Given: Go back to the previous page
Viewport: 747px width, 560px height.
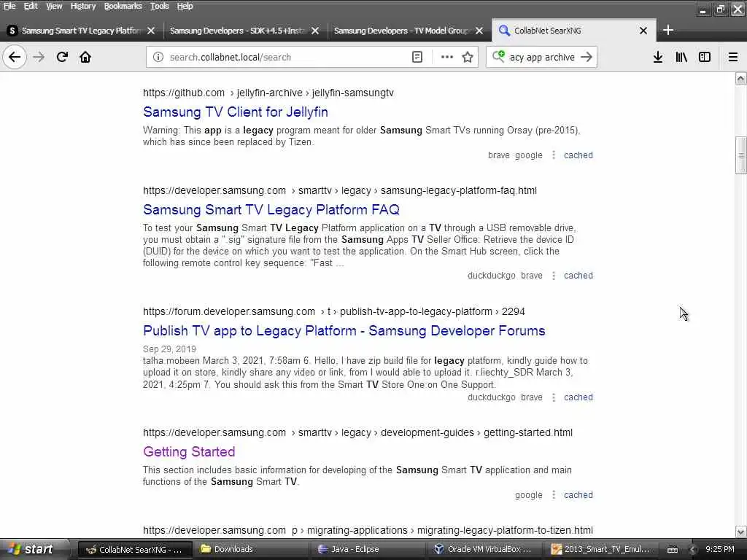Looking at the screenshot, I should [15, 57].
